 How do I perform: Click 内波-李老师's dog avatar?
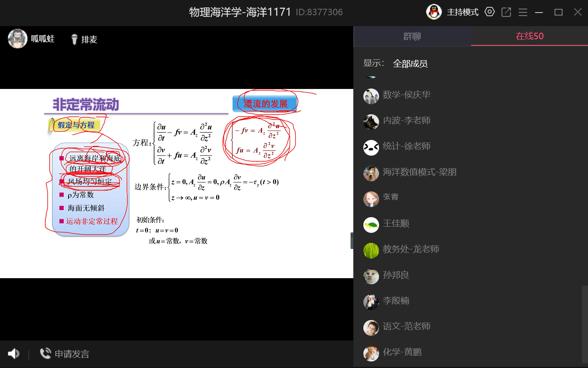(x=371, y=122)
